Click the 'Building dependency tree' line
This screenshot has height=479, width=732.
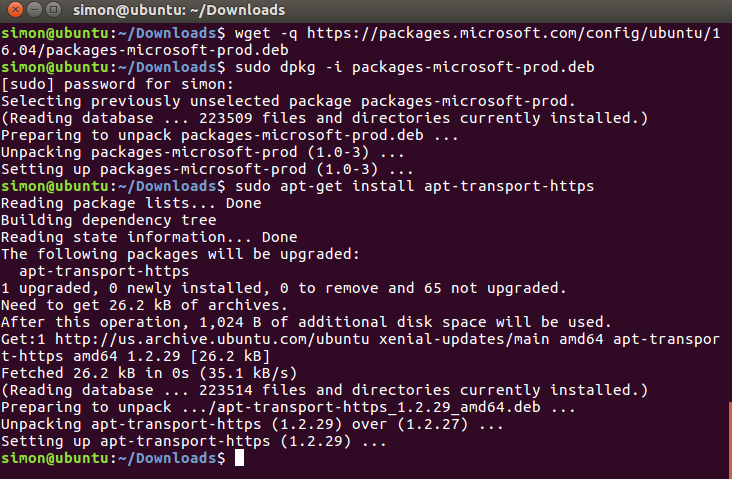[108, 220]
